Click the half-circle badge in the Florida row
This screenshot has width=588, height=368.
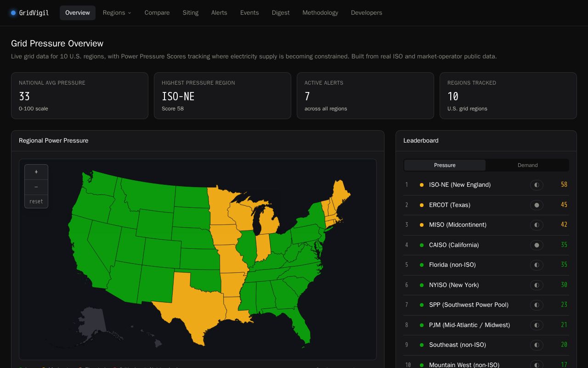[537, 265]
